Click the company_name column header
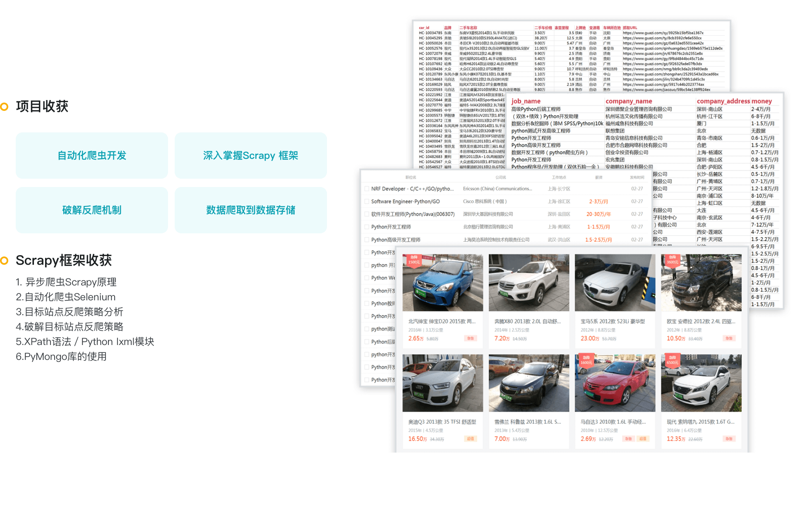Screen dimensions: 812x508 point(628,101)
